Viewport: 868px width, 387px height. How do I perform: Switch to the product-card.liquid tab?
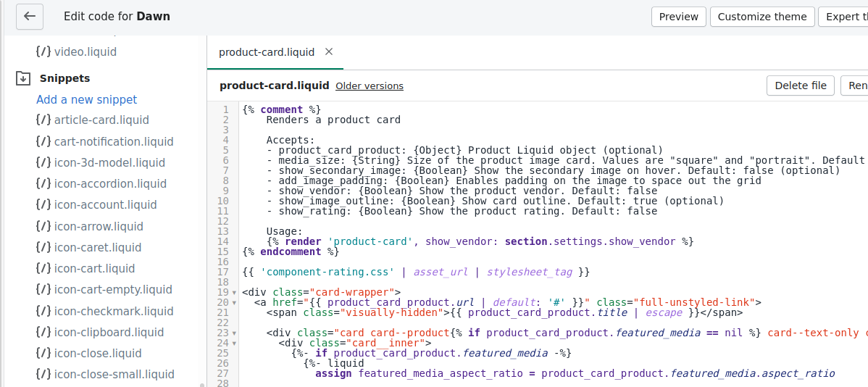tap(267, 52)
